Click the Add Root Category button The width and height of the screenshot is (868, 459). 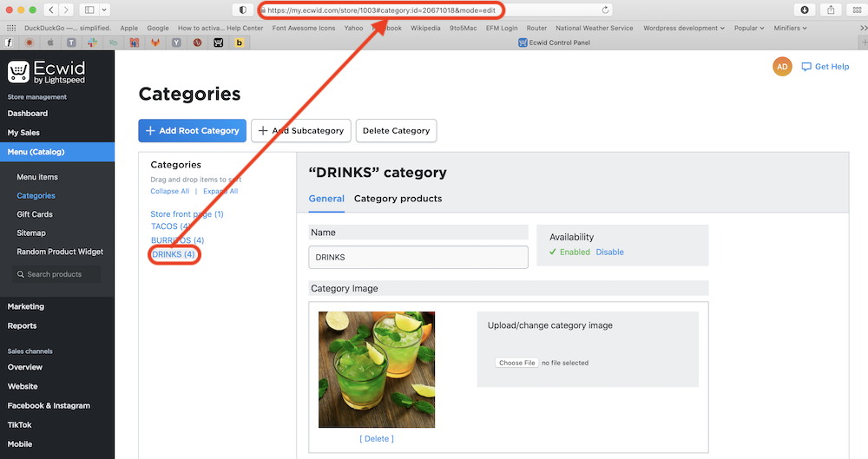pyautogui.click(x=192, y=131)
